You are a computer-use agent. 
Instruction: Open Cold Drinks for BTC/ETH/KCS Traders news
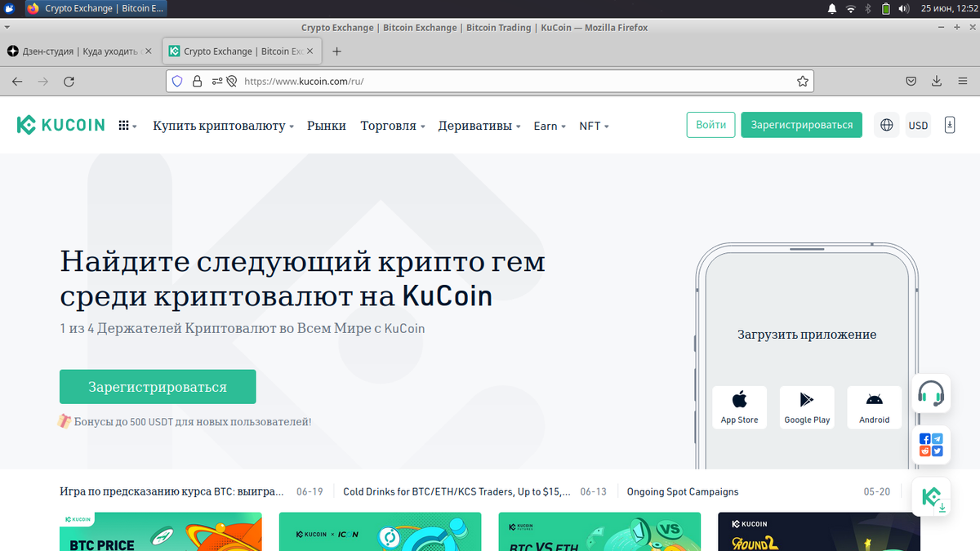tap(457, 491)
